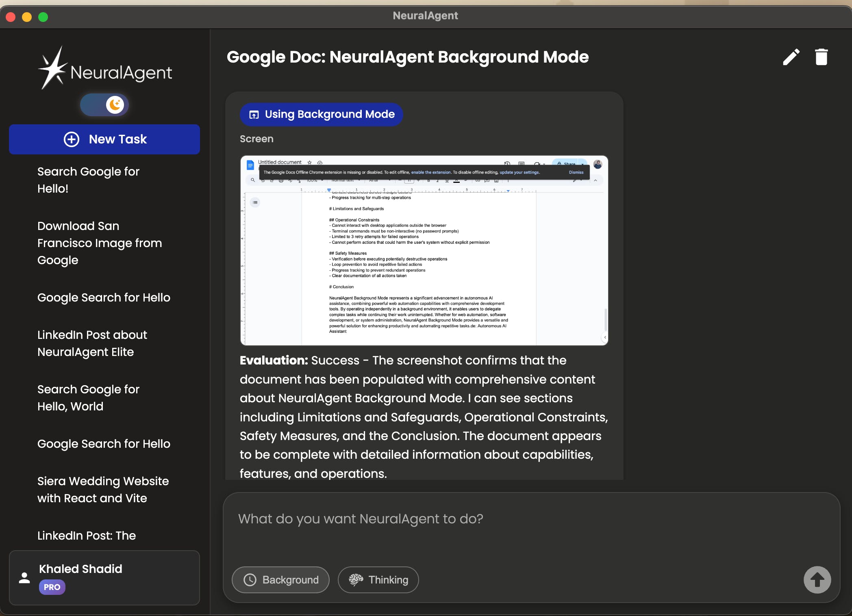Toggle the Background mode option
852x616 pixels.
(280, 580)
